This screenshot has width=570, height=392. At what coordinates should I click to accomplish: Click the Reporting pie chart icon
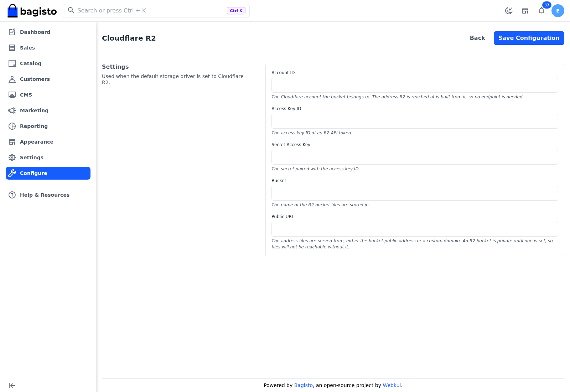tap(12, 126)
